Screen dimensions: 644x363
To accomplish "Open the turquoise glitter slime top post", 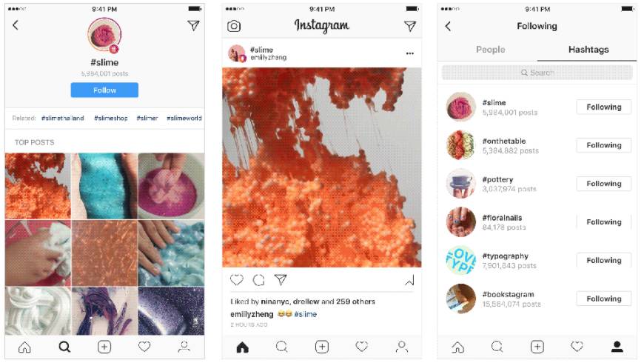I will pos(104,186).
